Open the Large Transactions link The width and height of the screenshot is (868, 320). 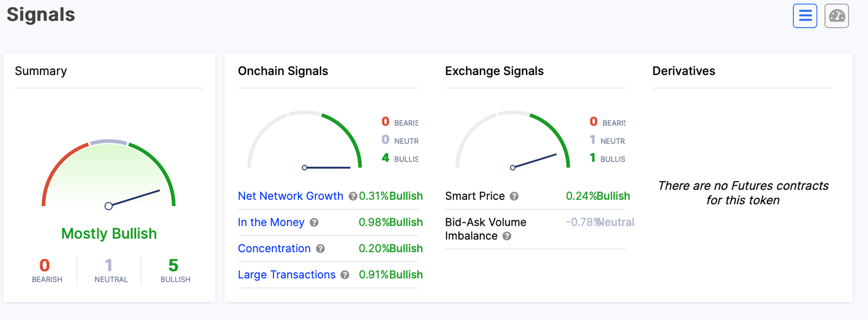[287, 275]
